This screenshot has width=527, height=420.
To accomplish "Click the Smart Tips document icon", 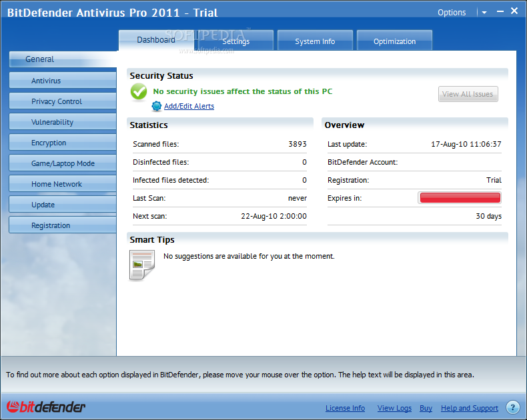I will [x=142, y=265].
